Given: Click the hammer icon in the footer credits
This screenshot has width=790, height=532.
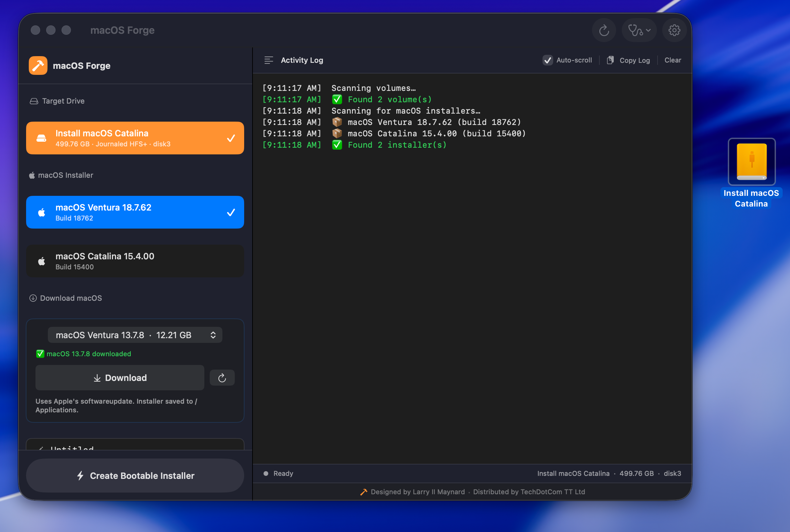Looking at the screenshot, I should (x=364, y=492).
